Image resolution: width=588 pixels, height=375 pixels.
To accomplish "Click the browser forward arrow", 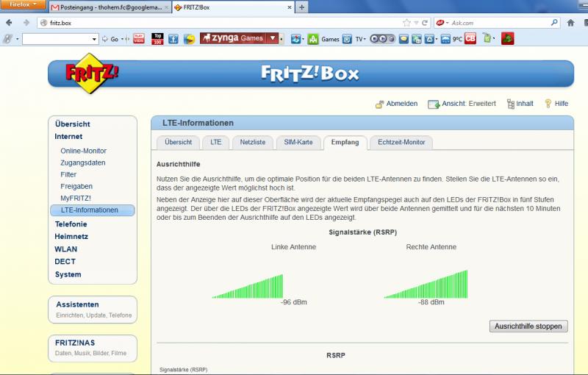I will tap(26, 23).
